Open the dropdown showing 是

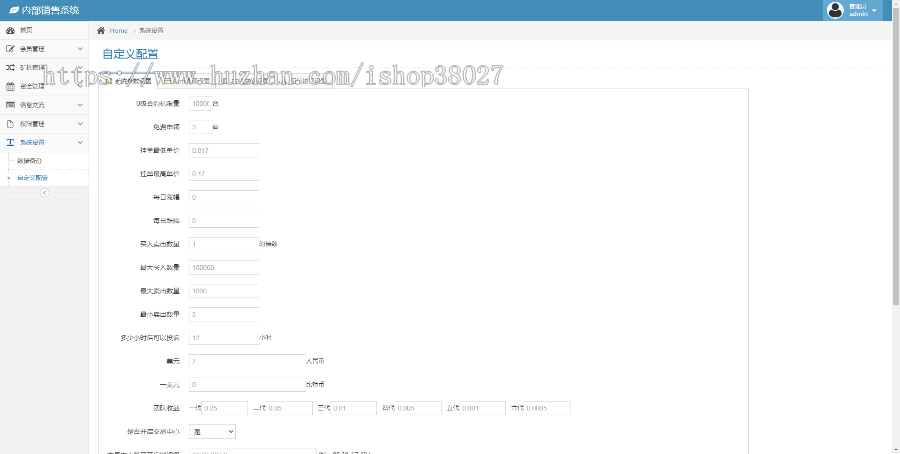(212, 432)
